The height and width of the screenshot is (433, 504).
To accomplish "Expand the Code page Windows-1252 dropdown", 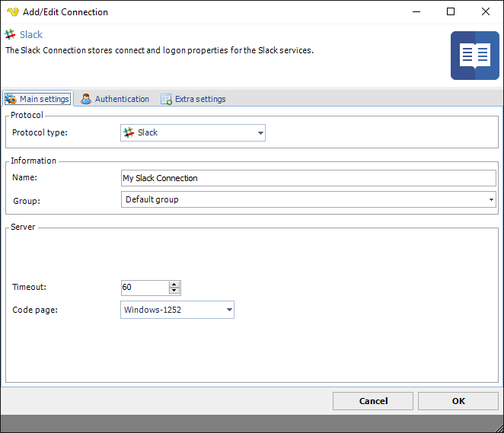I will [229, 310].
